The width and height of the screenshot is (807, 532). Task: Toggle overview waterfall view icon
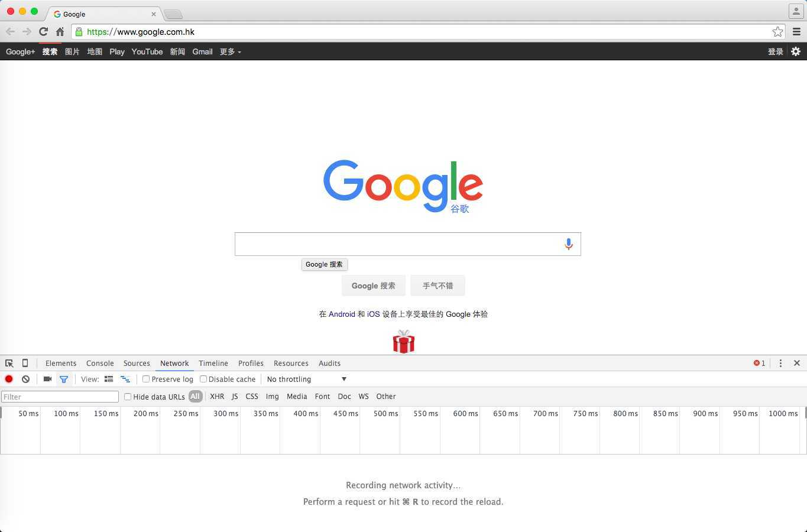[x=125, y=379]
